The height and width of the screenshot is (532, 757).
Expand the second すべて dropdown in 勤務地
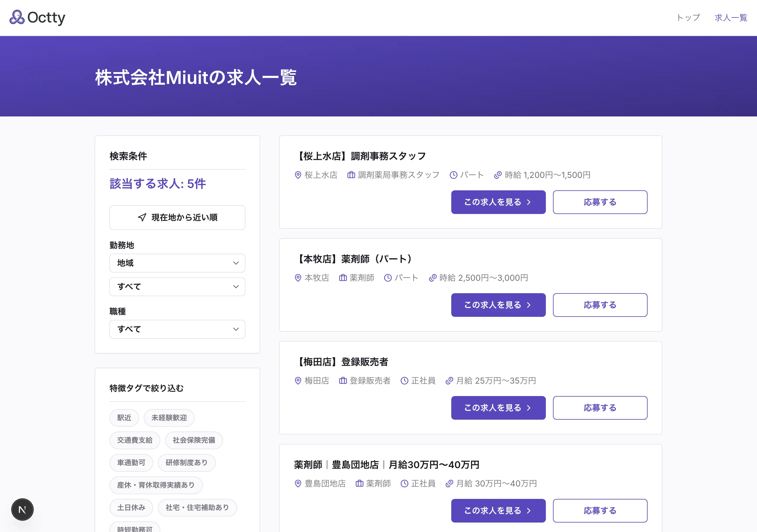pyautogui.click(x=177, y=287)
